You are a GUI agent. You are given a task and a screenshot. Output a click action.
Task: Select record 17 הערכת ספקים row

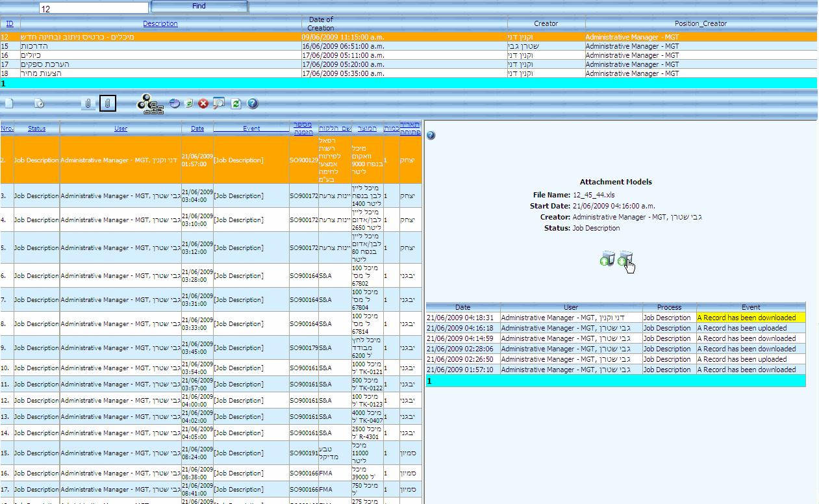tap(409, 64)
